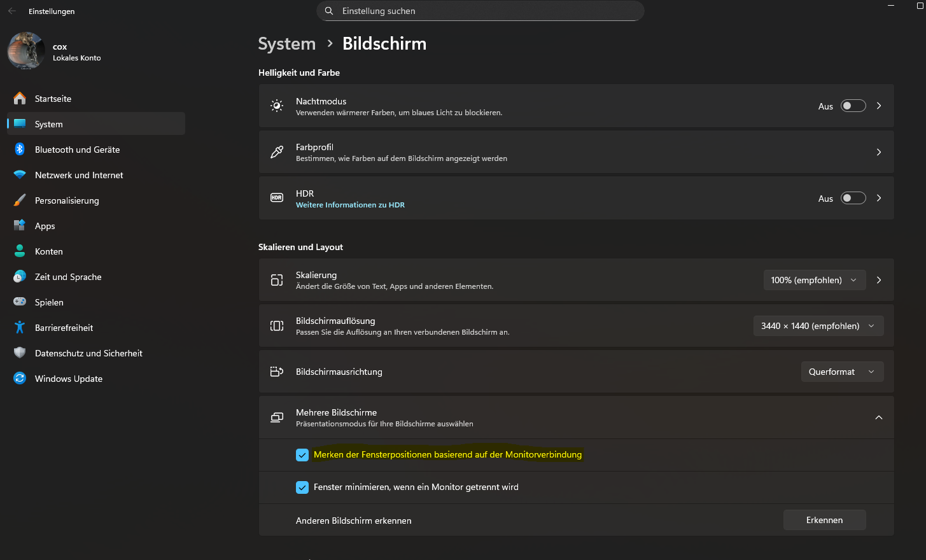Viewport: 926px width, 560px height.
Task: Click the Windows Update sidebar icon
Action: (x=20, y=379)
